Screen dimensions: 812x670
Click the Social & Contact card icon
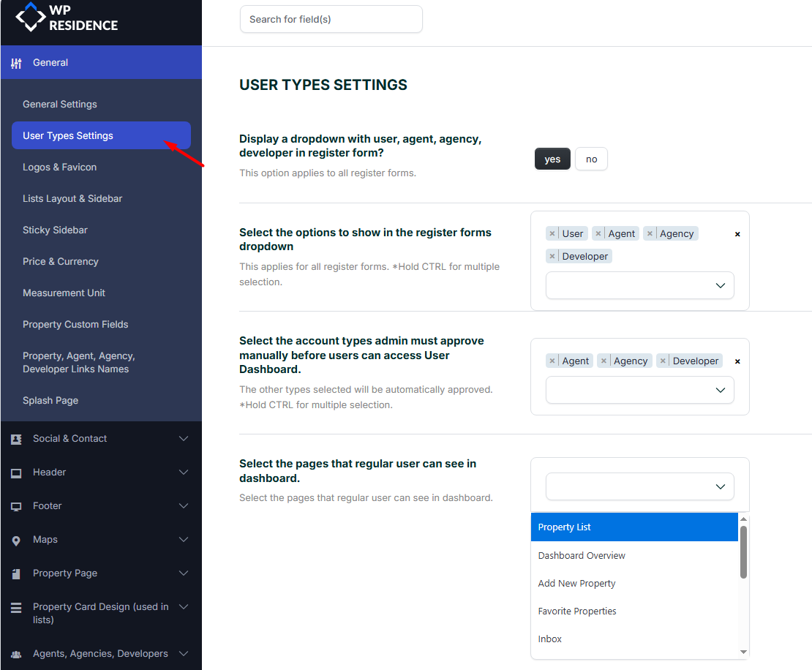(x=16, y=439)
